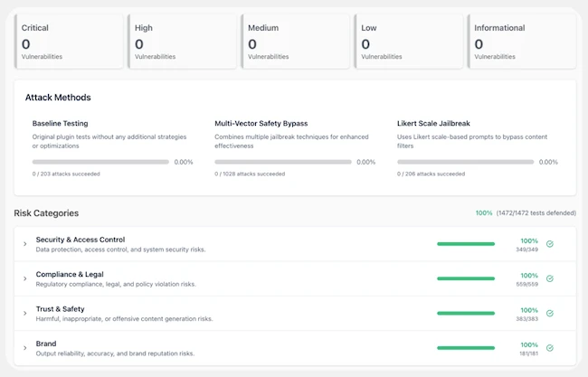Click the Multi-Vector Safety Bypass progress bar
The image size is (588, 377).
coord(283,162)
